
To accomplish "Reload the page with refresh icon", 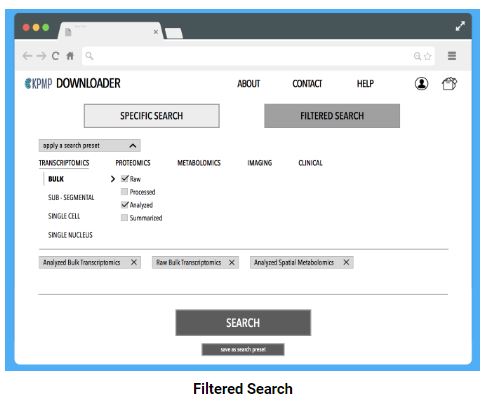I will point(55,56).
